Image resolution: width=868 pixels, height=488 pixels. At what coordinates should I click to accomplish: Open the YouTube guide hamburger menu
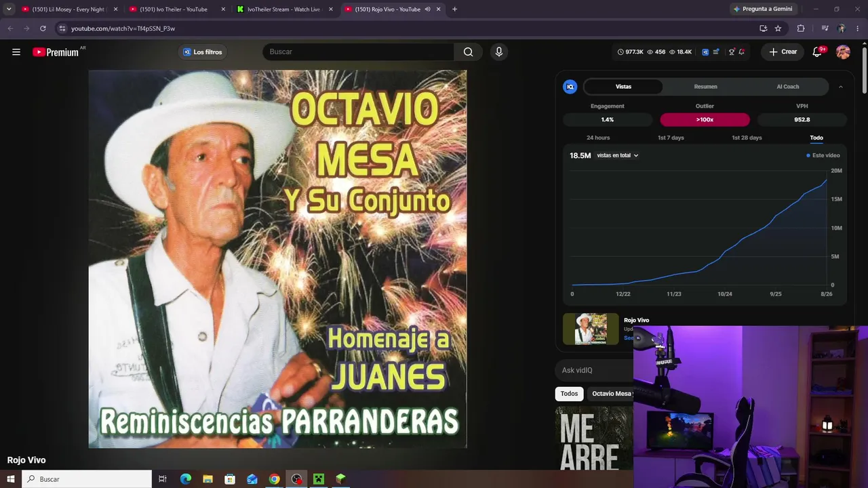coord(16,52)
